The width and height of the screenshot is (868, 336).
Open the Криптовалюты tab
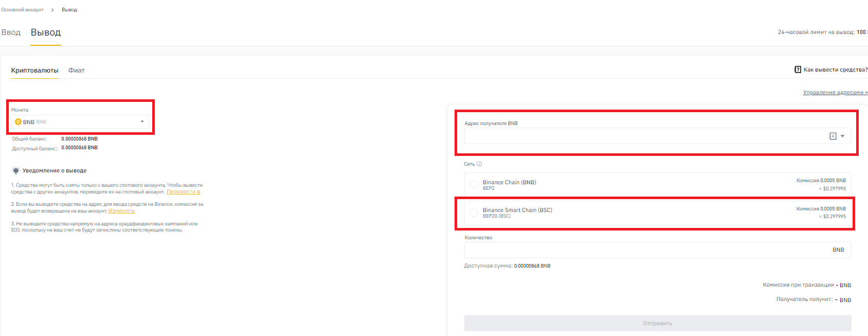pyautogui.click(x=35, y=70)
